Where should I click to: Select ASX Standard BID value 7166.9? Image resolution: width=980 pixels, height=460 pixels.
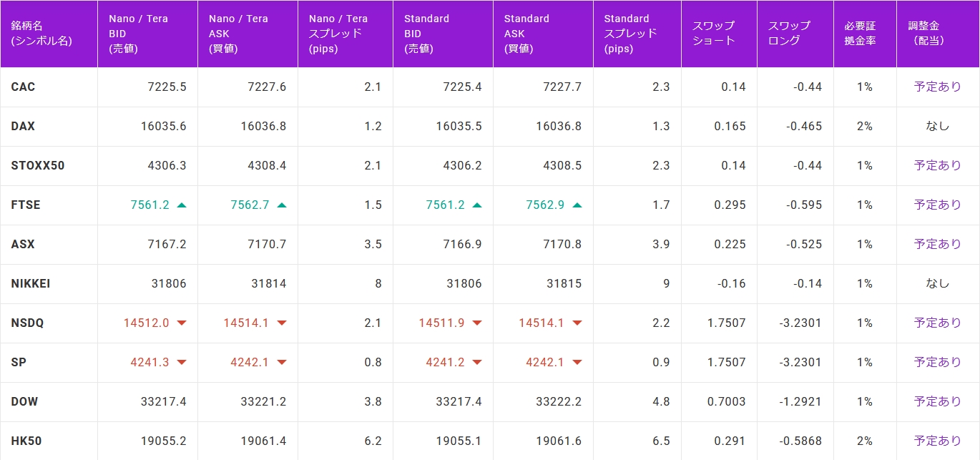tap(462, 244)
